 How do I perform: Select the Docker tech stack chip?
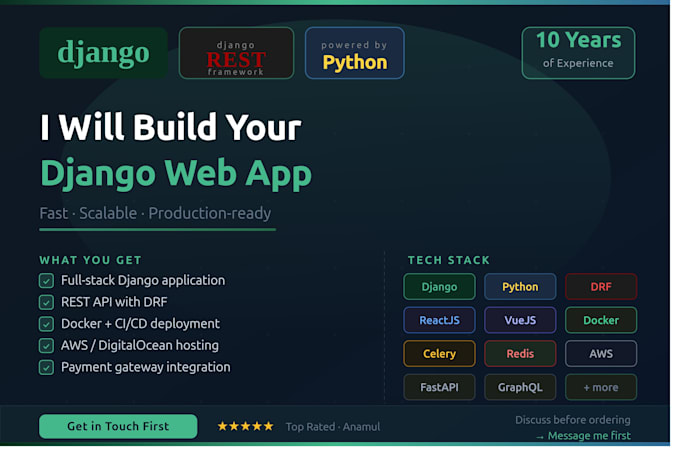(601, 320)
